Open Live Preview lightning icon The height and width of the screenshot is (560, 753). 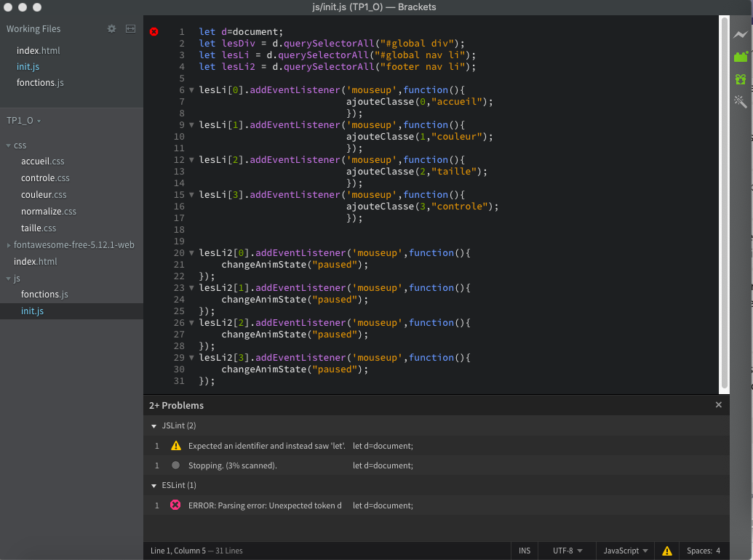point(740,35)
